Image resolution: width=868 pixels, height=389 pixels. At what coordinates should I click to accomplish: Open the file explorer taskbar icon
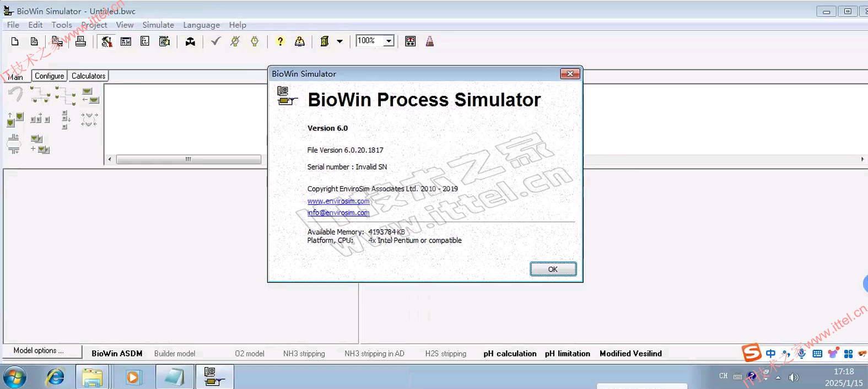[92, 377]
